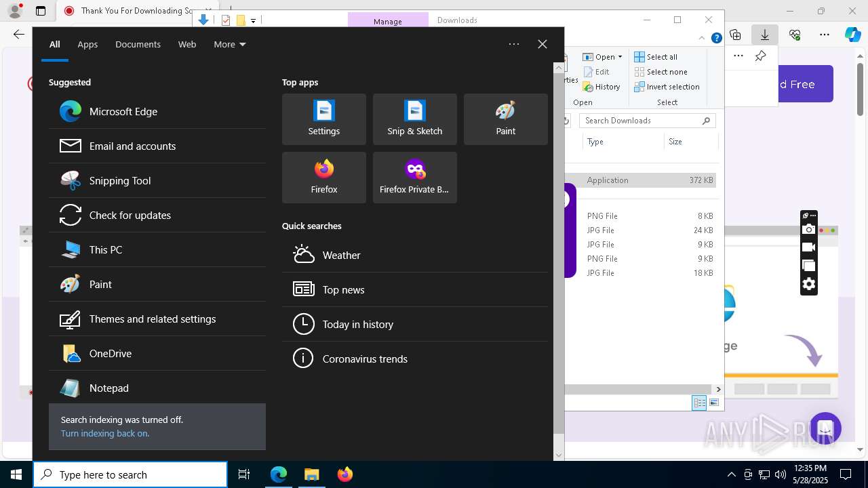
Task: Open the volume control in system tray
Action: coord(781,474)
